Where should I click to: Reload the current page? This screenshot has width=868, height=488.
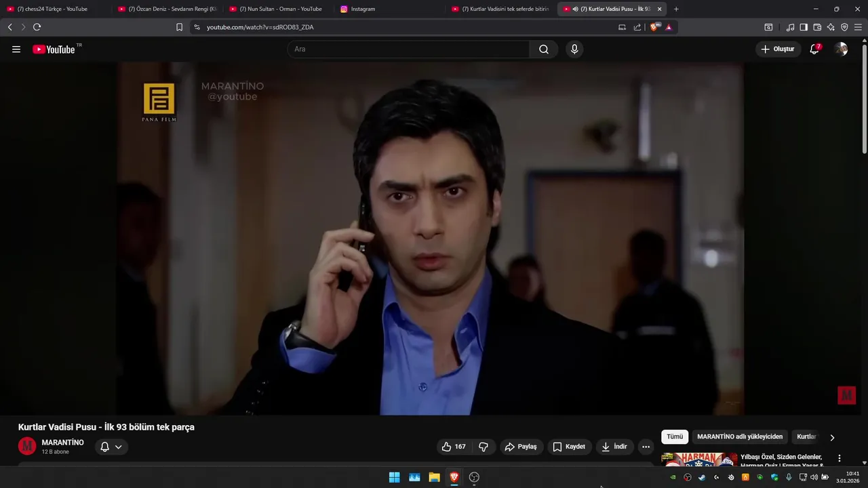tap(37, 27)
